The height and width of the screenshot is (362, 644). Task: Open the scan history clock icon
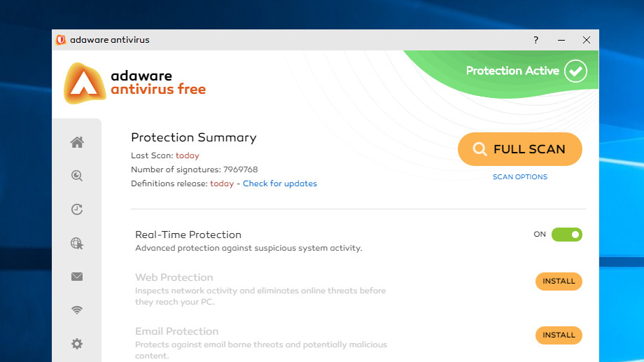[77, 209]
